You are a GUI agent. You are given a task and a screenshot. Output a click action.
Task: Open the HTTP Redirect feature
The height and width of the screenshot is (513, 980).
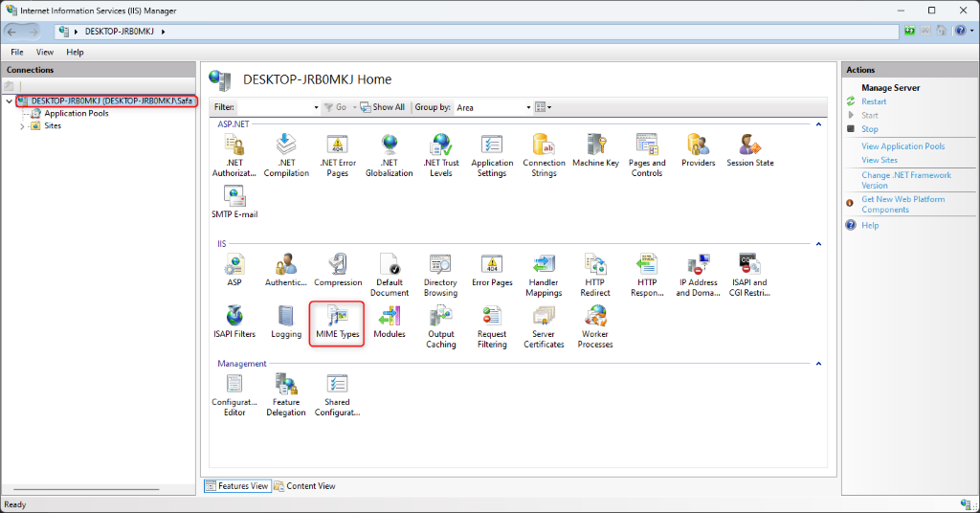(x=595, y=276)
